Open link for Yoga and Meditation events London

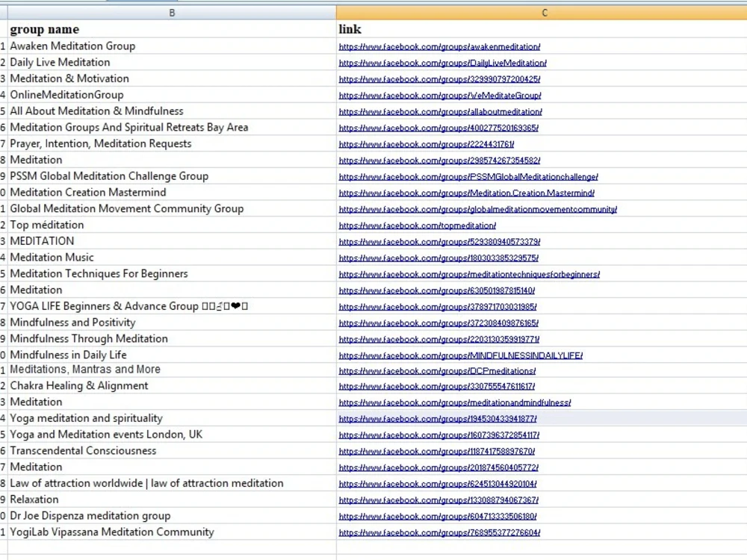[x=439, y=435]
